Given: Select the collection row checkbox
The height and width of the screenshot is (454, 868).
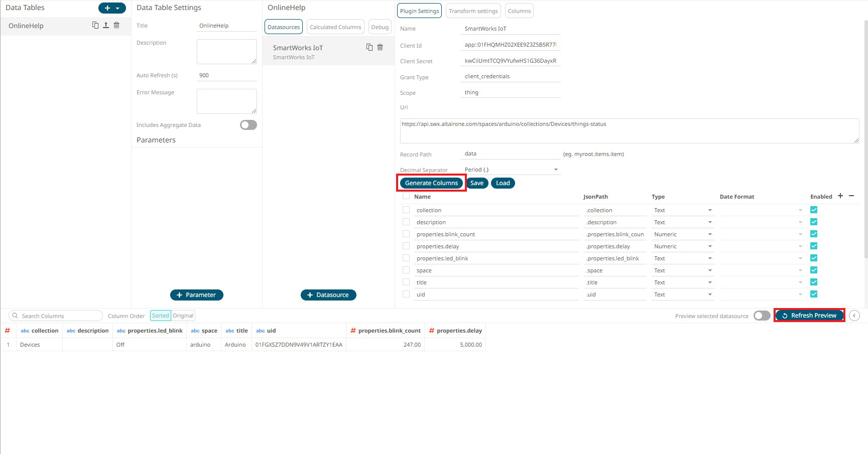Looking at the screenshot, I should 406,210.
